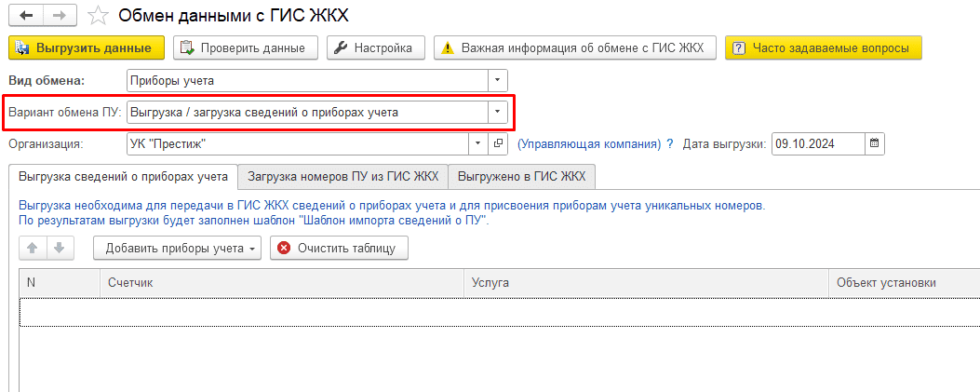
Task: Open the Добавить приборы учета menu
Action: point(177,248)
